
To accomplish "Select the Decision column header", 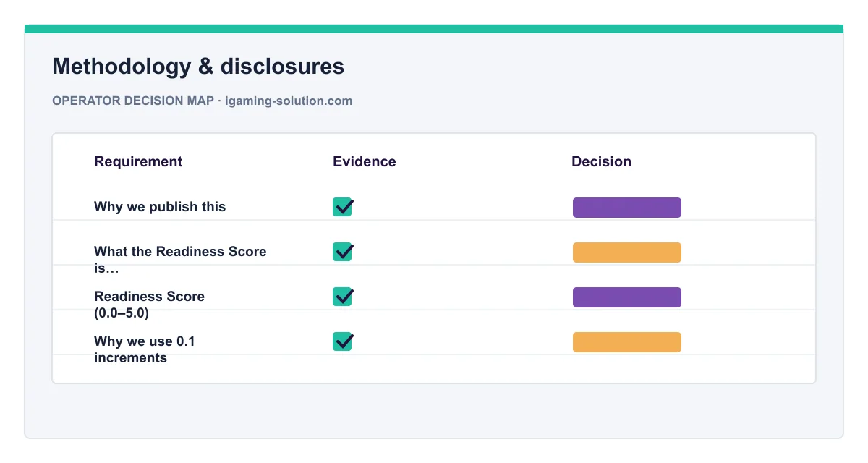I will 601,161.
